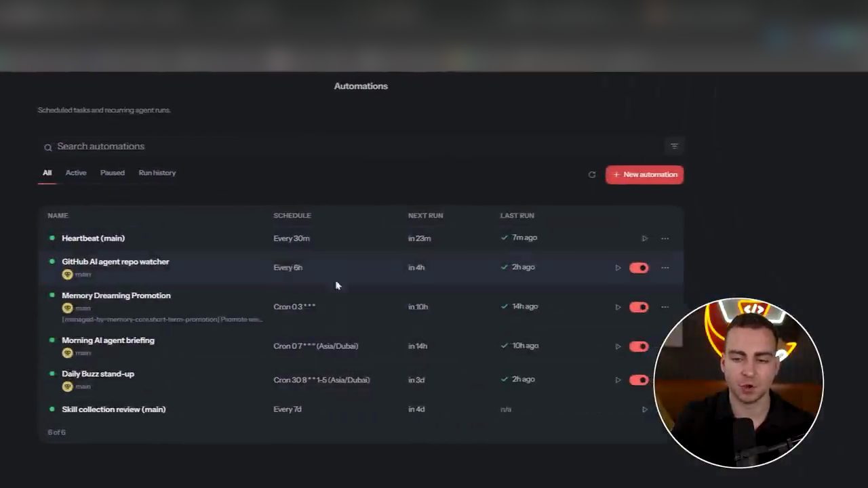Switch to the Active tab
The image size is (868, 488).
tap(76, 173)
